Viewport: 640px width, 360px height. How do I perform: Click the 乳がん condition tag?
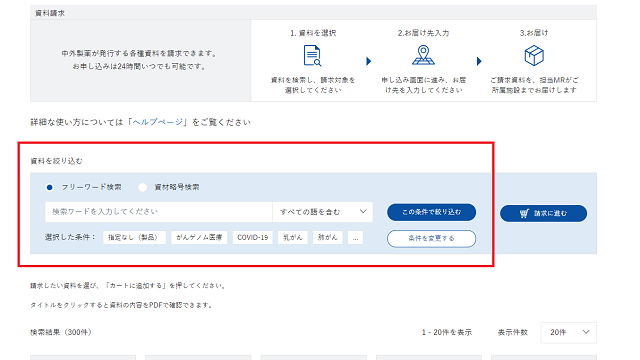(x=293, y=238)
